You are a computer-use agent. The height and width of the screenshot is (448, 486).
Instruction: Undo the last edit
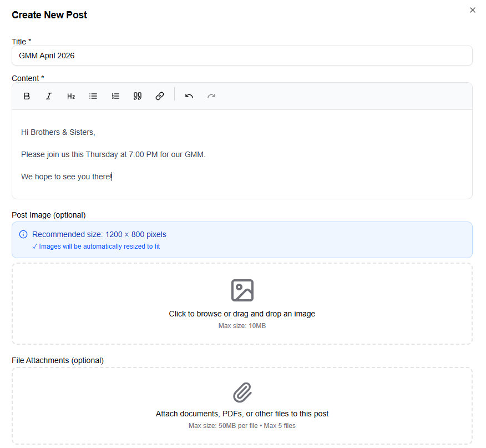[x=189, y=95]
